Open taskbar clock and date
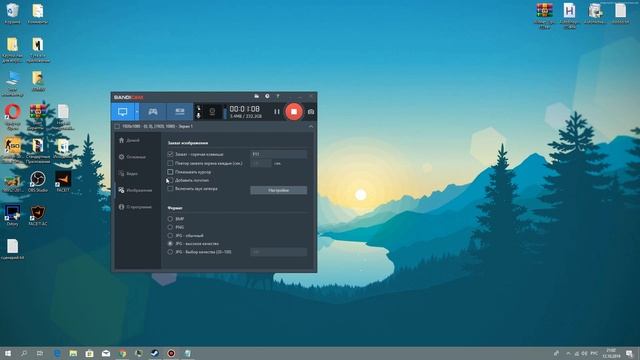Screen dimensions: 640x360 point(611,353)
